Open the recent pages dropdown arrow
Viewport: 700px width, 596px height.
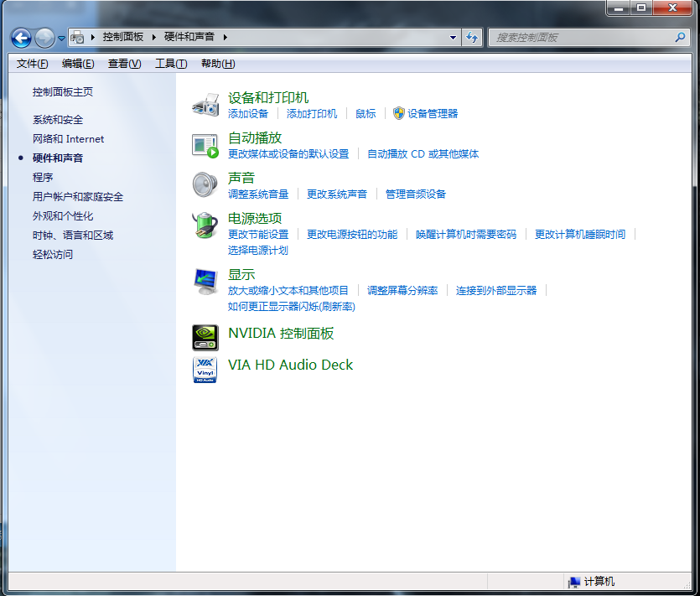click(61, 39)
